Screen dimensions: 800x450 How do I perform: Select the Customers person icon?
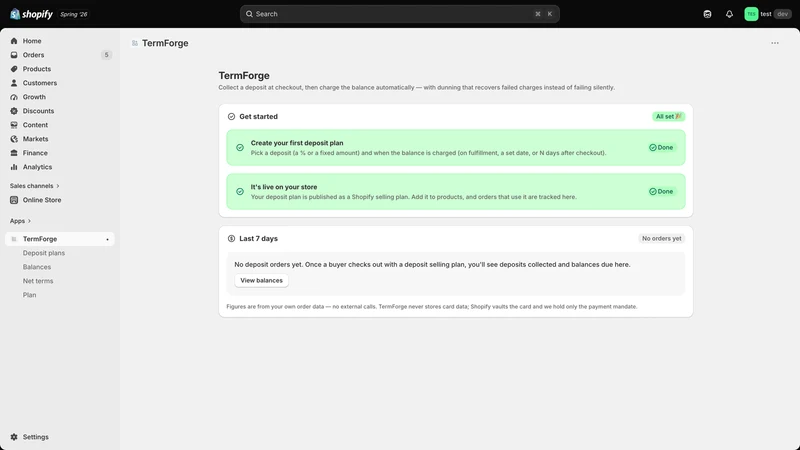click(14, 83)
